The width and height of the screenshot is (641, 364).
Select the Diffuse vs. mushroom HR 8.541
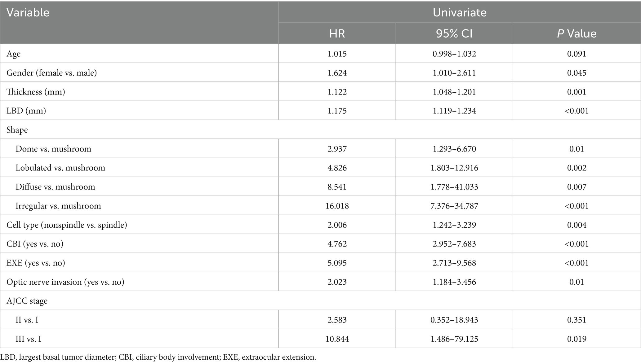point(337,187)
